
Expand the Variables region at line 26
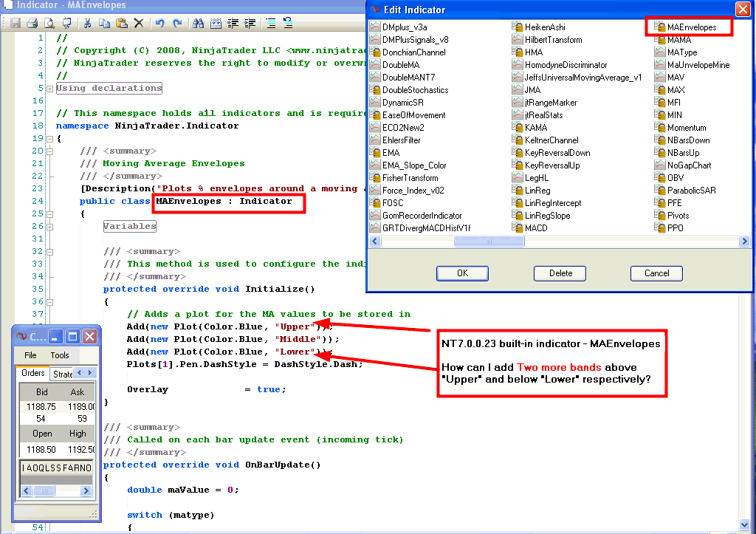[49, 226]
